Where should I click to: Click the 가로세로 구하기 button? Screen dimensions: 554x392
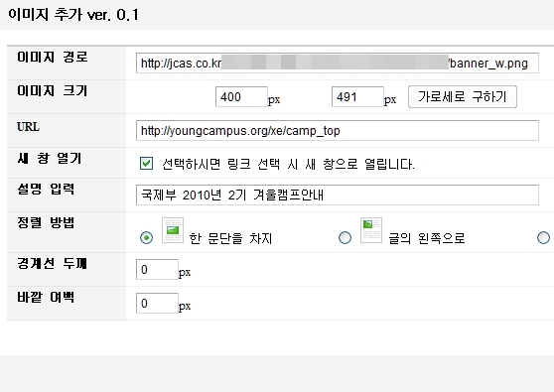click(463, 97)
